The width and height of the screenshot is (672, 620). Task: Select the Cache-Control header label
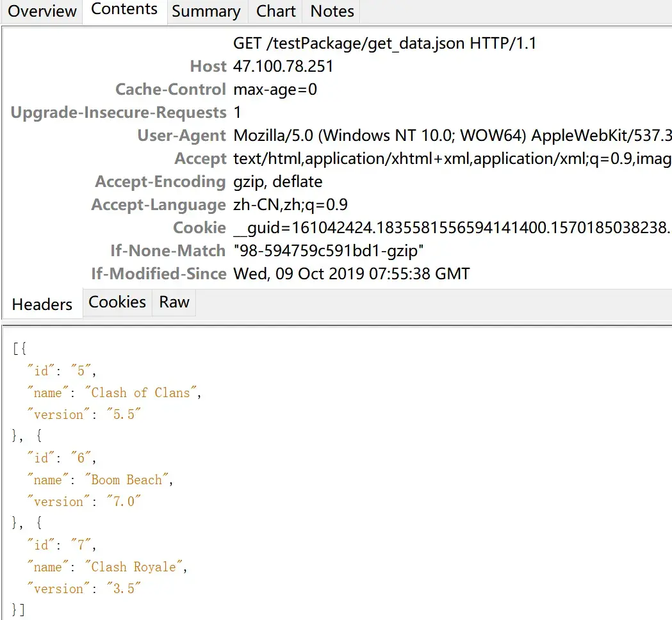170,89
